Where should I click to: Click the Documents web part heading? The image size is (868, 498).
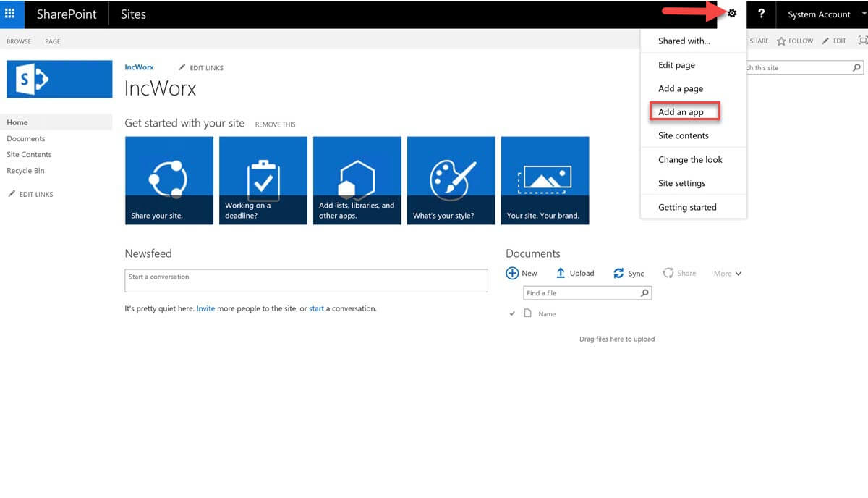point(533,253)
